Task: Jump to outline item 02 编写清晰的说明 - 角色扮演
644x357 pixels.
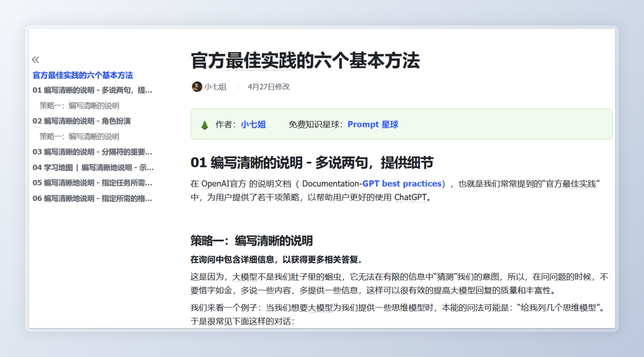Action: coord(82,121)
